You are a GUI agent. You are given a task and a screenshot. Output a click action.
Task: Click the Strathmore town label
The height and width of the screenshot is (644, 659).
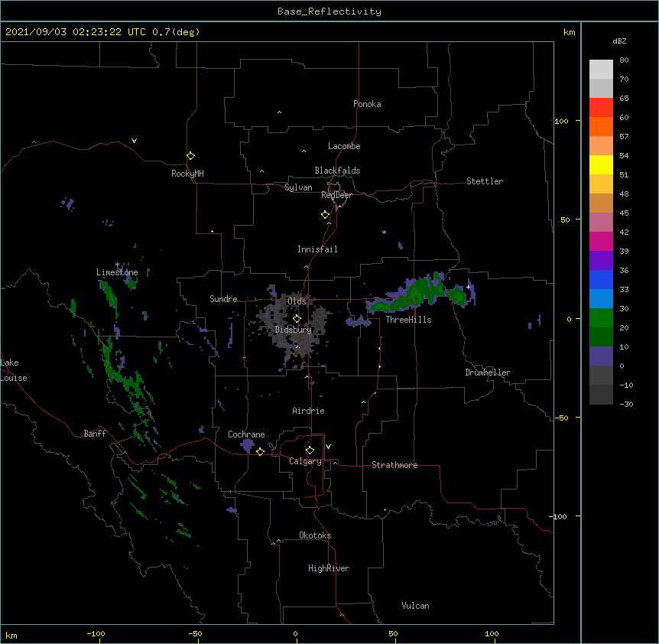point(394,465)
